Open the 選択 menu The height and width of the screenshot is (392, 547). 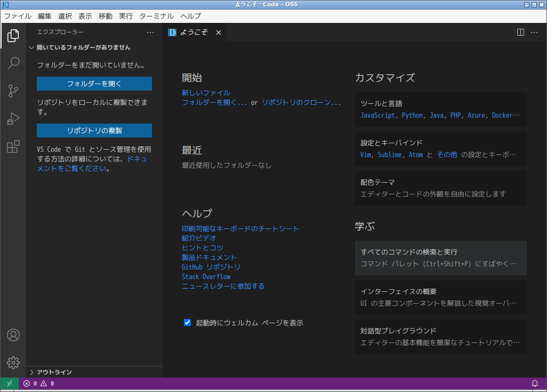65,16
